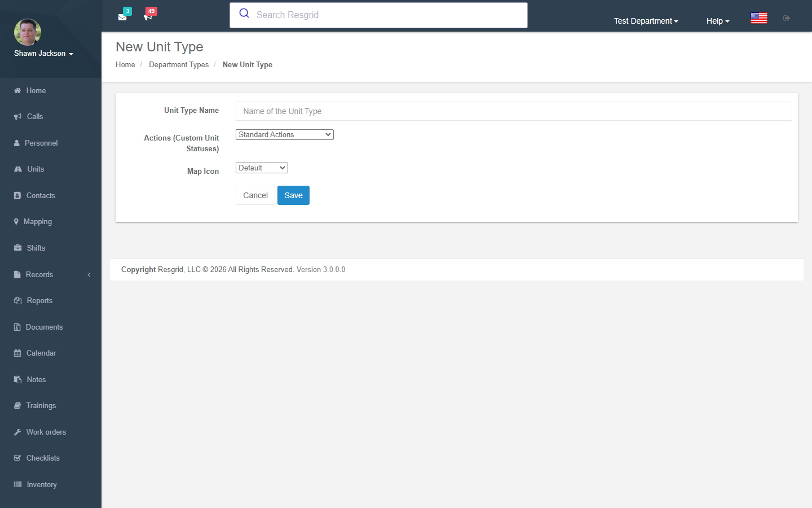
Task: Click the New Unit Type breadcrumb text
Action: click(x=248, y=65)
